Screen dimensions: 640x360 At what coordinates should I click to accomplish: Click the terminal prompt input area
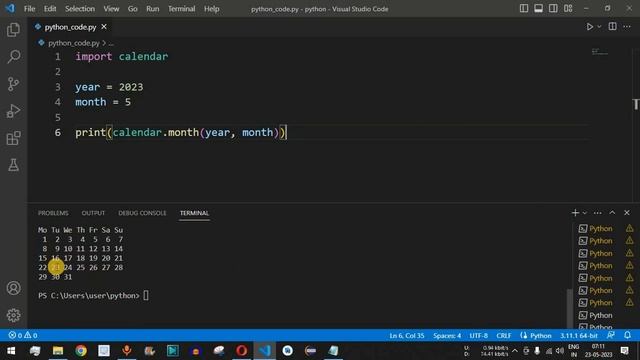(146, 295)
